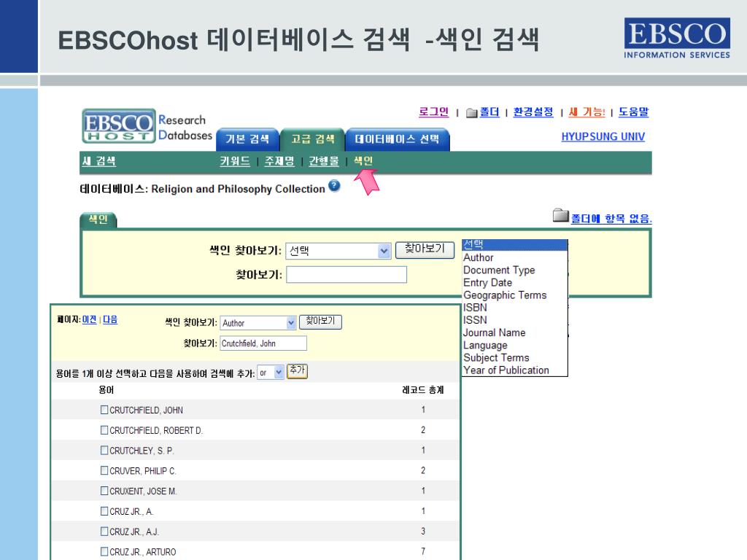The width and height of the screenshot is (747, 560).
Task: Switch to the 기본 검색 tab
Action: [x=247, y=139]
